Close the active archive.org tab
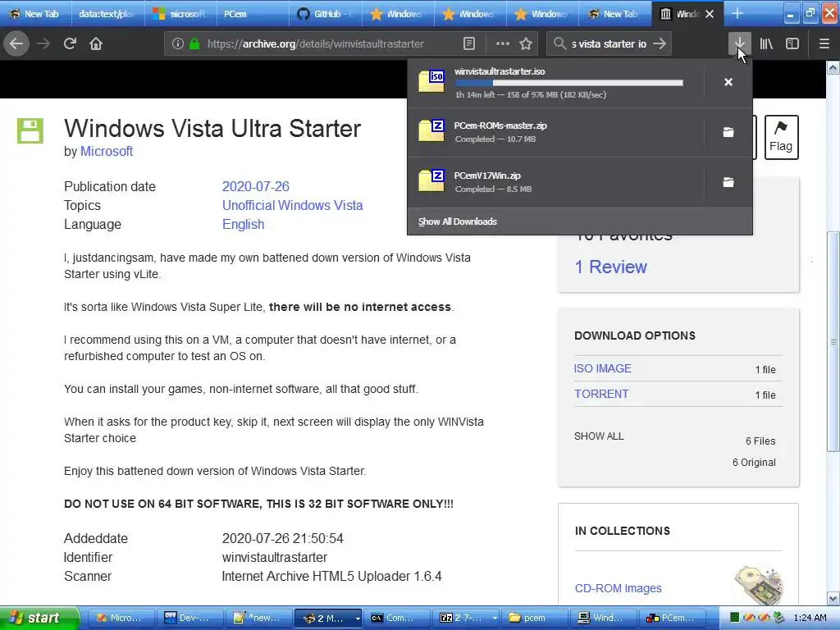The image size is (840, 630). [710, 14]
